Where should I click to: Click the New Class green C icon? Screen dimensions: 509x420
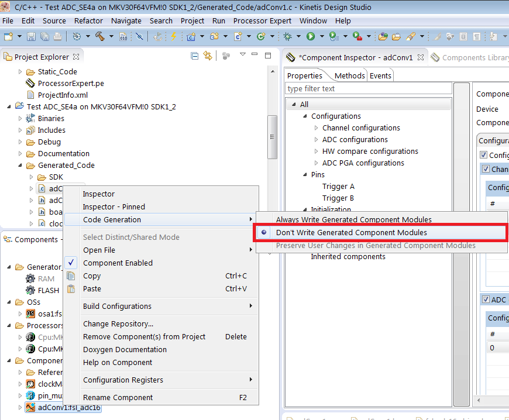(261, 36)
